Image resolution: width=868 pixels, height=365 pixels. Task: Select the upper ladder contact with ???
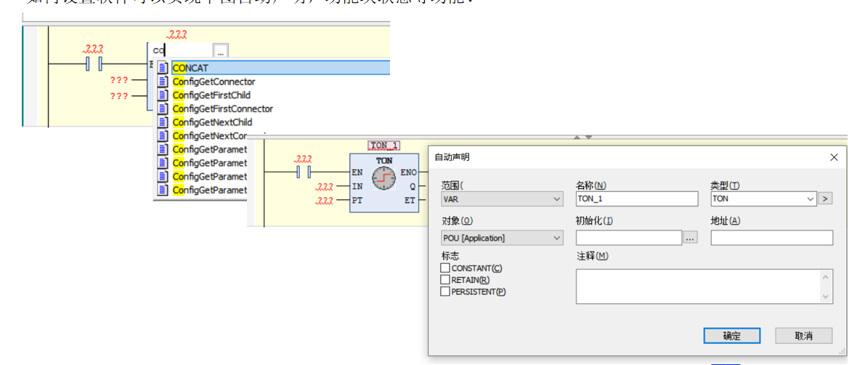[94, 64]
